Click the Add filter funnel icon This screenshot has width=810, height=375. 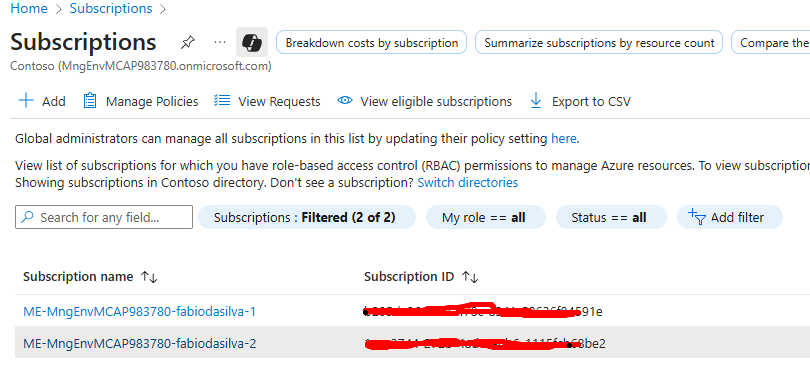(x=697, y=217)
